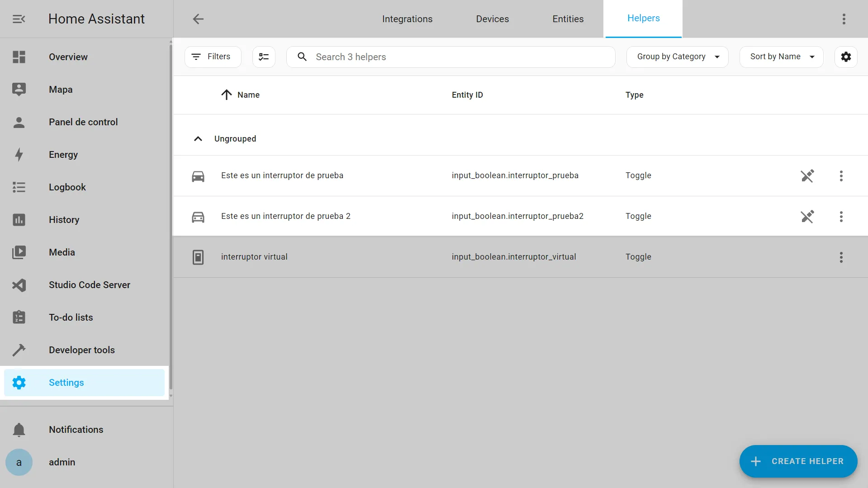Open 'Este es un interruptor de prueba' helper

point(282,175)
